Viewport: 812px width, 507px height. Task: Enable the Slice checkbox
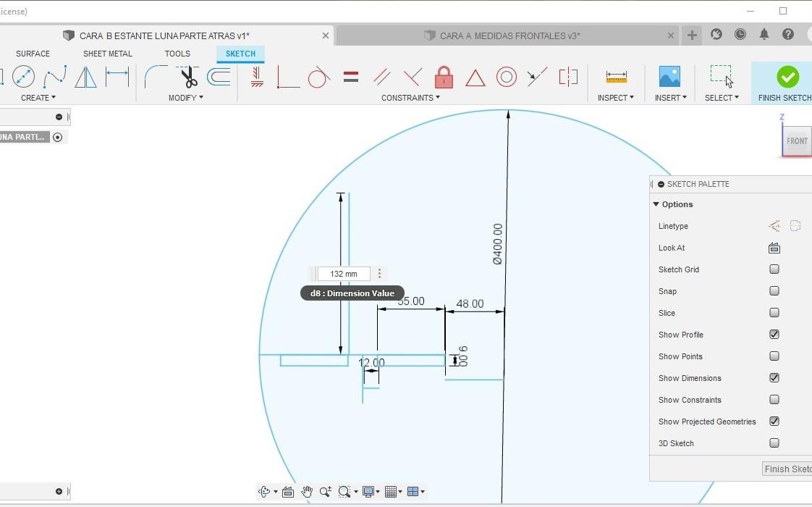[774, 313]
